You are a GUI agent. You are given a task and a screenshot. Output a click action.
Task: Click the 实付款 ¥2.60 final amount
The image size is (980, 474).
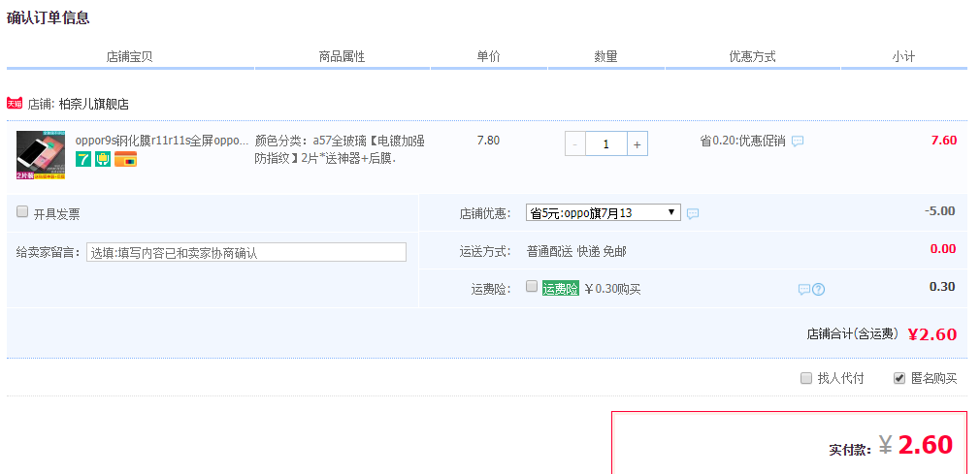[x=916, y=445]
